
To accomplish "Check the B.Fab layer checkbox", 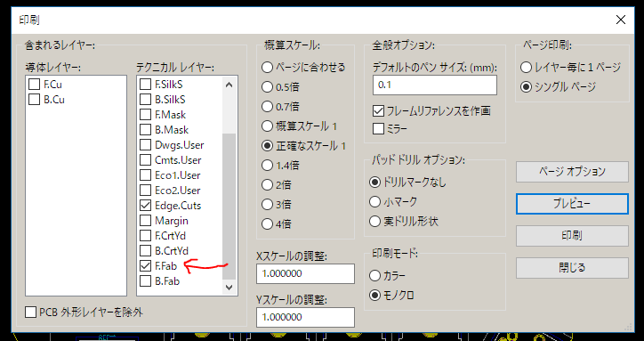I will point(145,281).
